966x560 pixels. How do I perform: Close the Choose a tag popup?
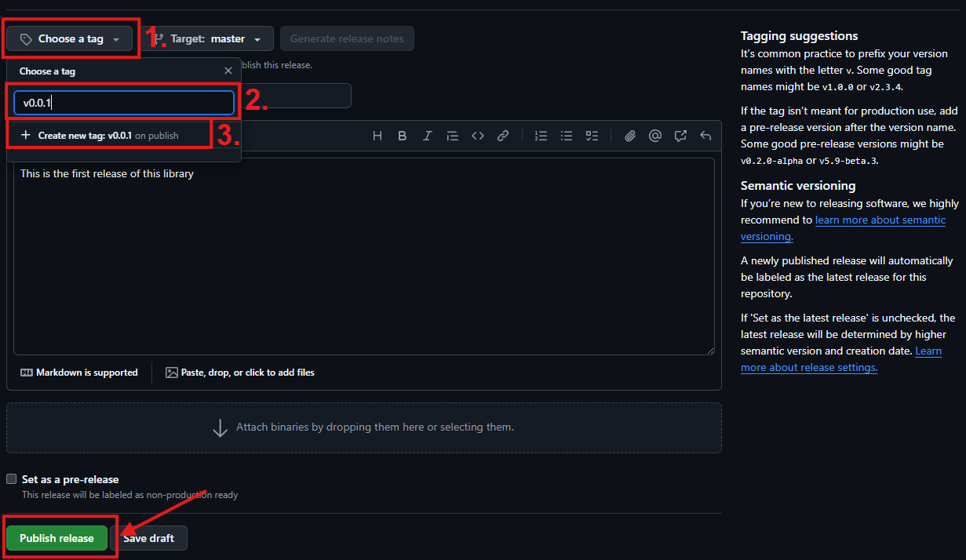coord(228,71)
